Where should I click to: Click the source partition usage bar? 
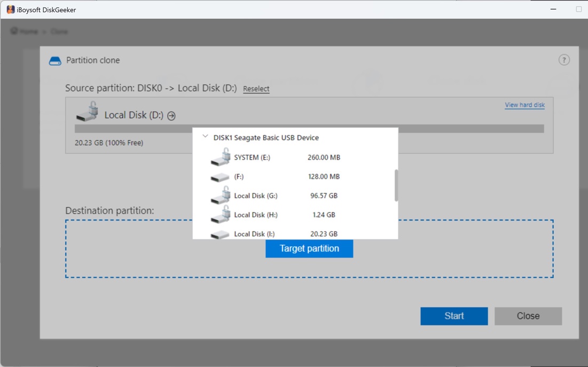click(309, 129)
